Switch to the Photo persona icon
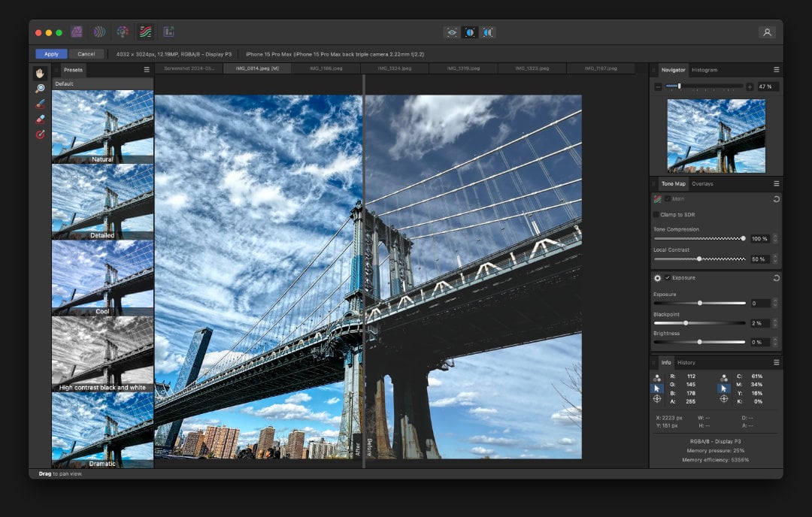Viewport: 812px width, 517px height. [x=77, y=32]
